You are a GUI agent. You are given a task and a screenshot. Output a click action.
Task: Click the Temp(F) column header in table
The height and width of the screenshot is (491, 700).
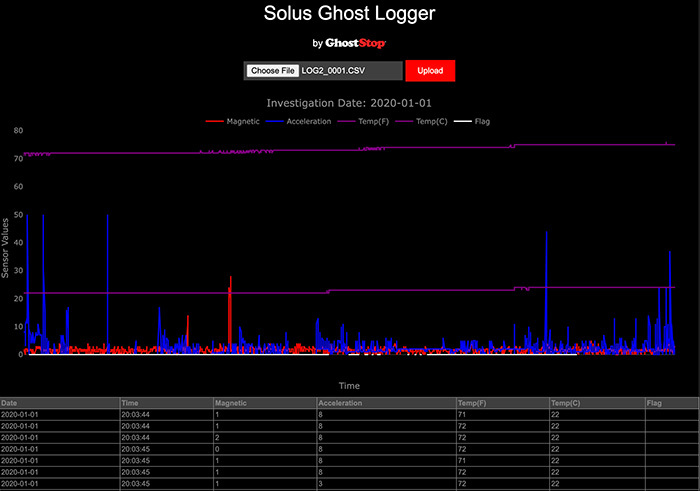click(x=503, y=403)
